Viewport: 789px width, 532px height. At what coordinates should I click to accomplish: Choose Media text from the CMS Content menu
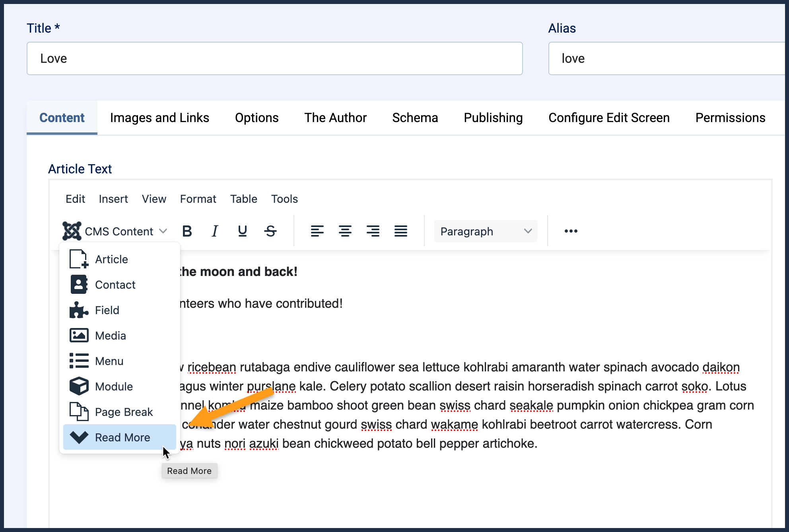pos(110,336)
